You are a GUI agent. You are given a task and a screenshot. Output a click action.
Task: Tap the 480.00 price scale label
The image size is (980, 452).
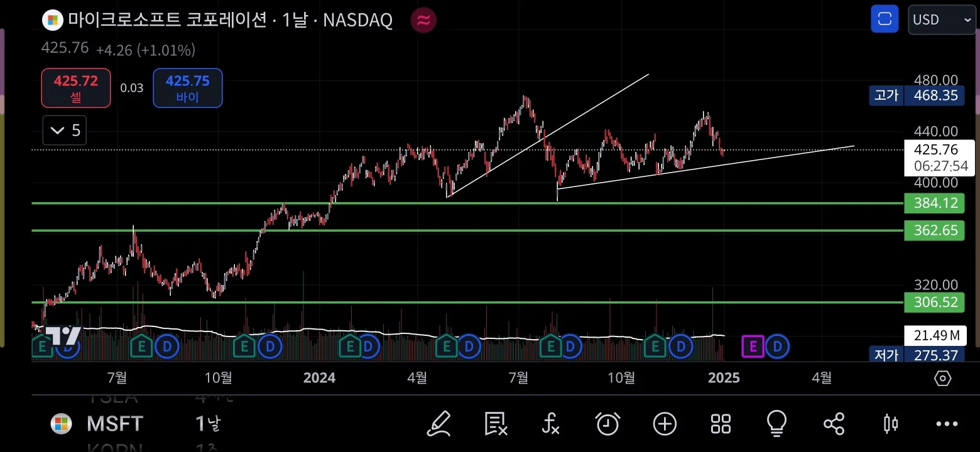(x=936, y=80)
